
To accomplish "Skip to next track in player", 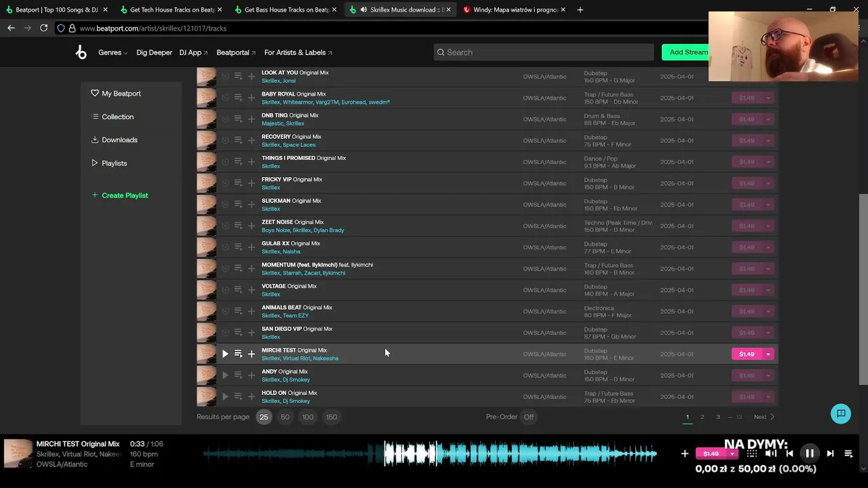I will (x=830, y=453).
